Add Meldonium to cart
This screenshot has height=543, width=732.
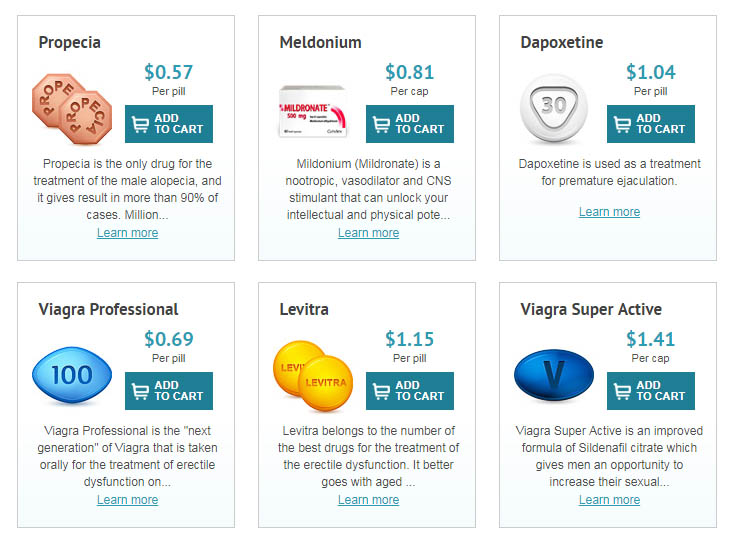[410, 124]
